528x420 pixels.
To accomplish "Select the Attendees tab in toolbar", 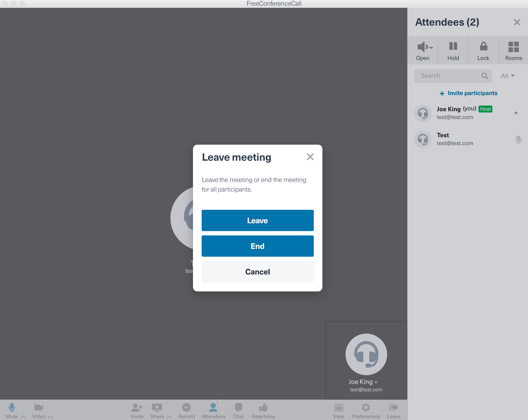I will [213, 410].
